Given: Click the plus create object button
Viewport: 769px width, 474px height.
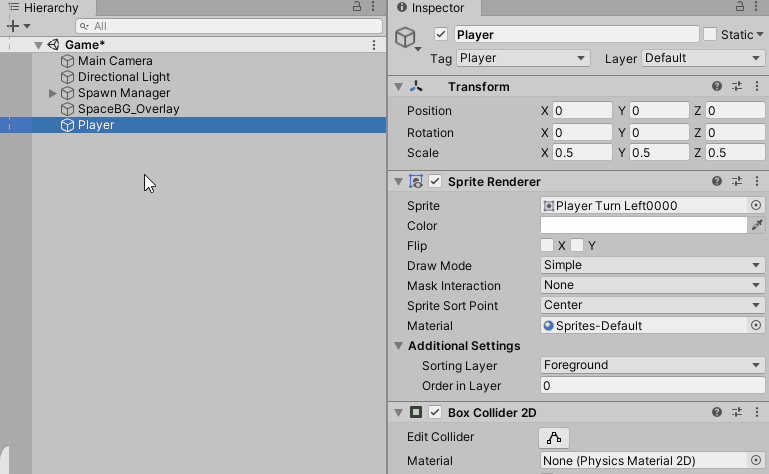Looking at the screenshot, I should 13,26.
